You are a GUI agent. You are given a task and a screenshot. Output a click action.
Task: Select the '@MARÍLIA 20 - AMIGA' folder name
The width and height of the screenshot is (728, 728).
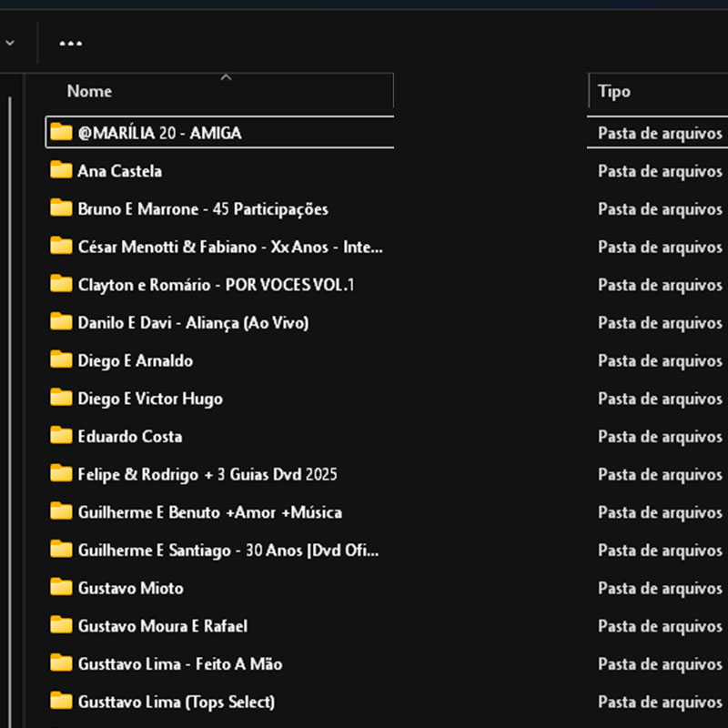160,133
